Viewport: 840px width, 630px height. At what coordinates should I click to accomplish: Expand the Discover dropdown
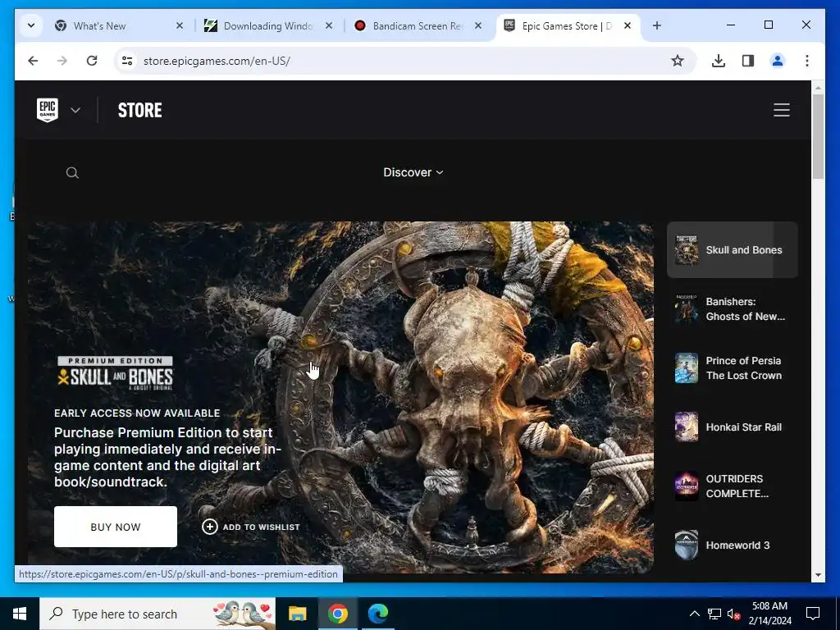[x=413, y=172]
